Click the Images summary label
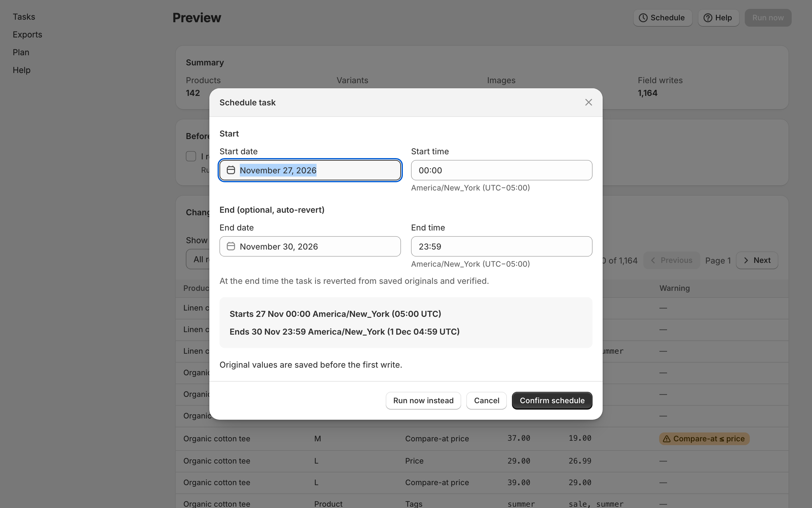The width and height of the screenshot is (812, 508). coord(501,80)
